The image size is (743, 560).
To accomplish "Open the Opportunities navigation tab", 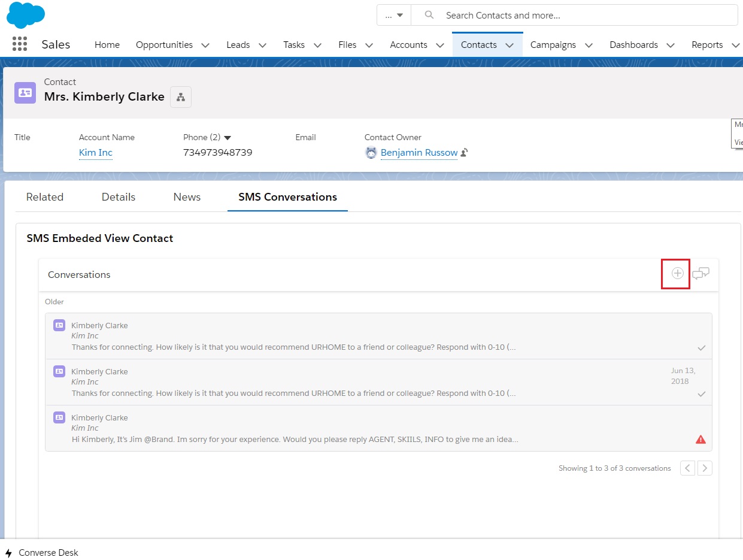I will (x=164, y=45).
